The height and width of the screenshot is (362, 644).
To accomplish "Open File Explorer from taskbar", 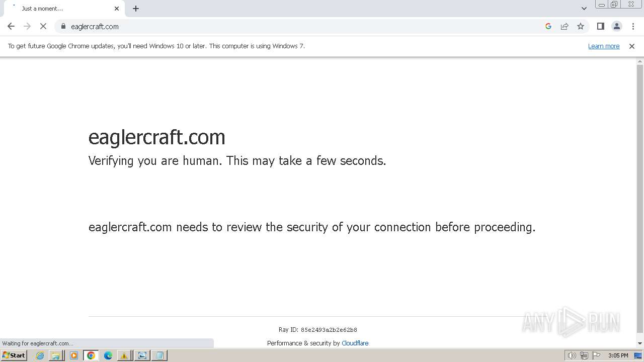I will [x=56, y=355].
